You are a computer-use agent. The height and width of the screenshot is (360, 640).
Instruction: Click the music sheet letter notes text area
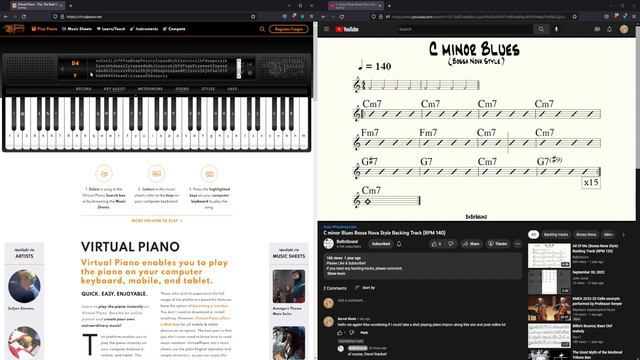pyautogui.click(x=162, y=68)
